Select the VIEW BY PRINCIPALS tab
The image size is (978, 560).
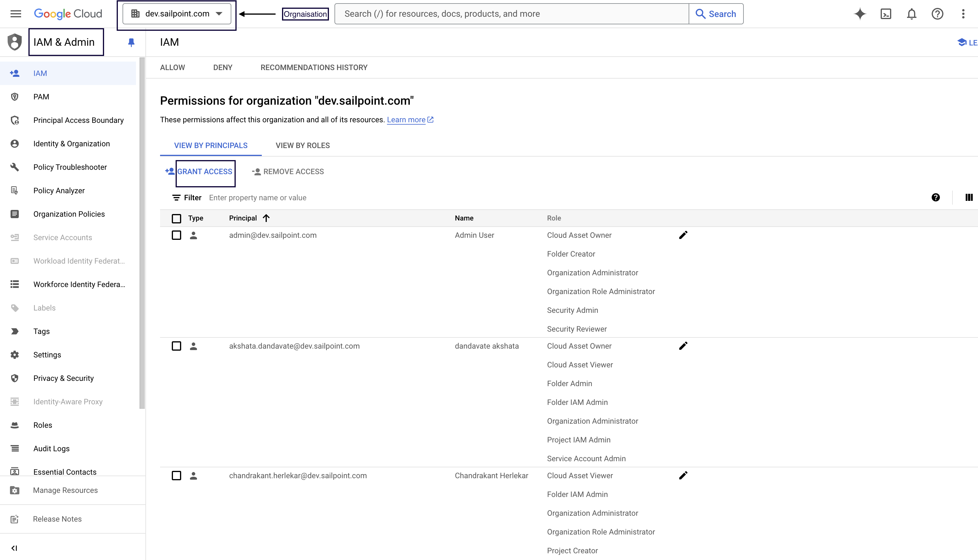[x=211, y=145]
